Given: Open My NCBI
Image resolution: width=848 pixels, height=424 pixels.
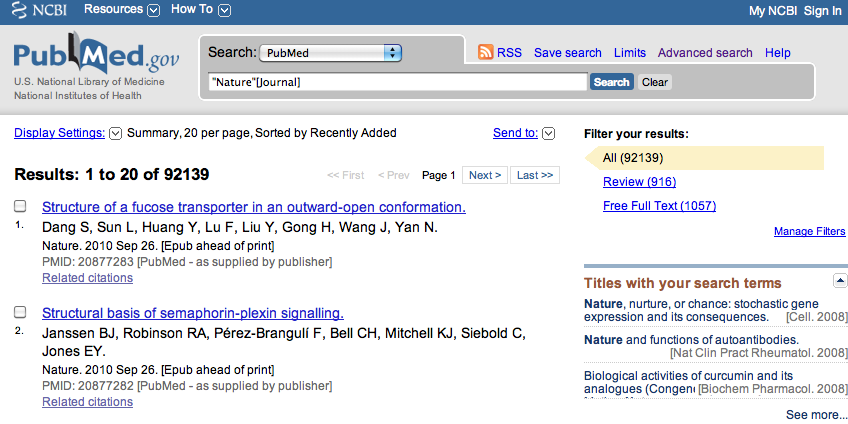Looking at the screenshot, I should (773, 11).
